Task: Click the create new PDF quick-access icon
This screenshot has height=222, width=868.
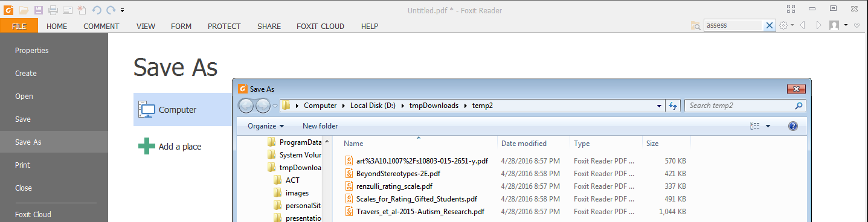Action: pos(82,10)
